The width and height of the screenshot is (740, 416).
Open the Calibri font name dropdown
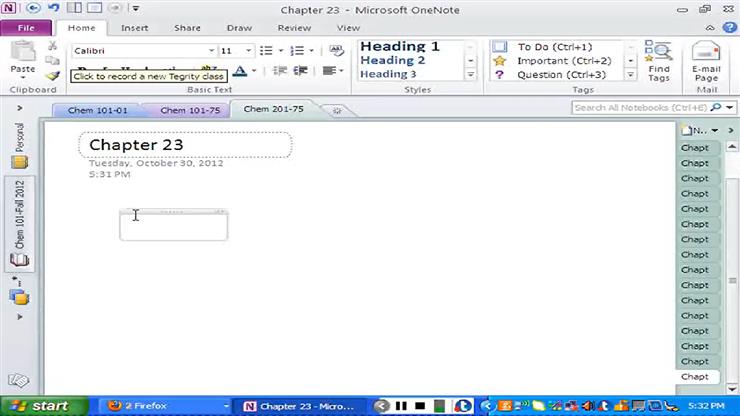[211, 51]
